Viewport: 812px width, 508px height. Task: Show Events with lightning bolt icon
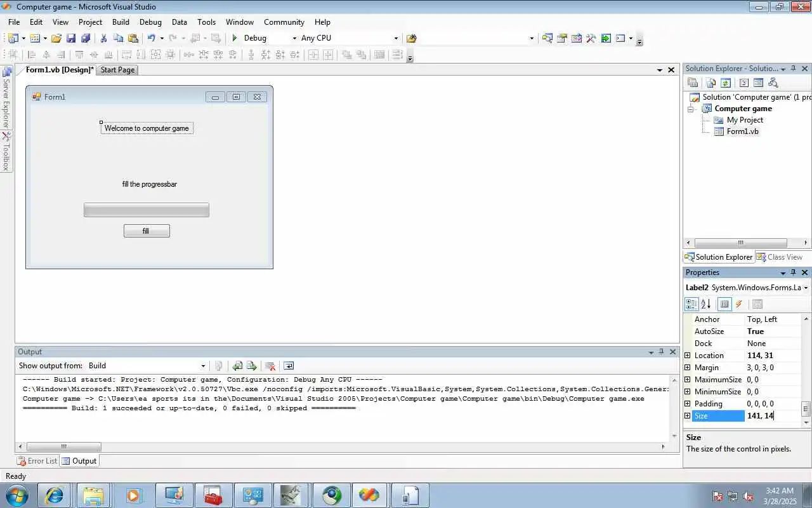pos(739,304)
